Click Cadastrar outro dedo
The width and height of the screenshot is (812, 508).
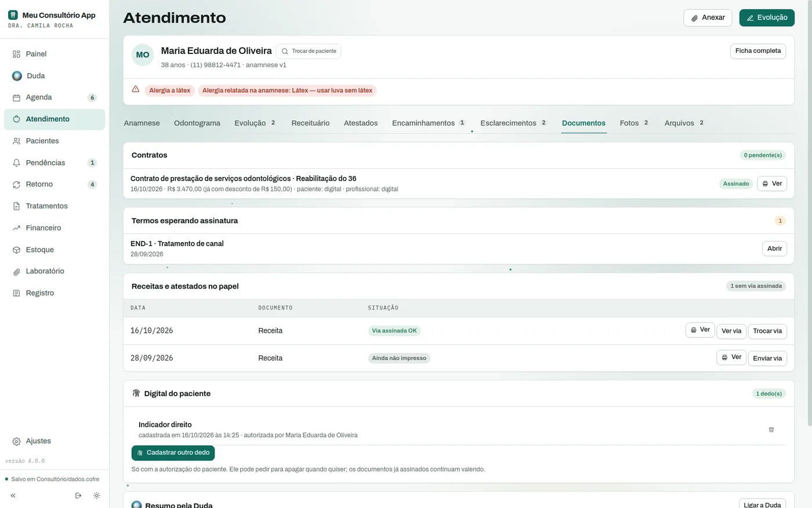173,453
